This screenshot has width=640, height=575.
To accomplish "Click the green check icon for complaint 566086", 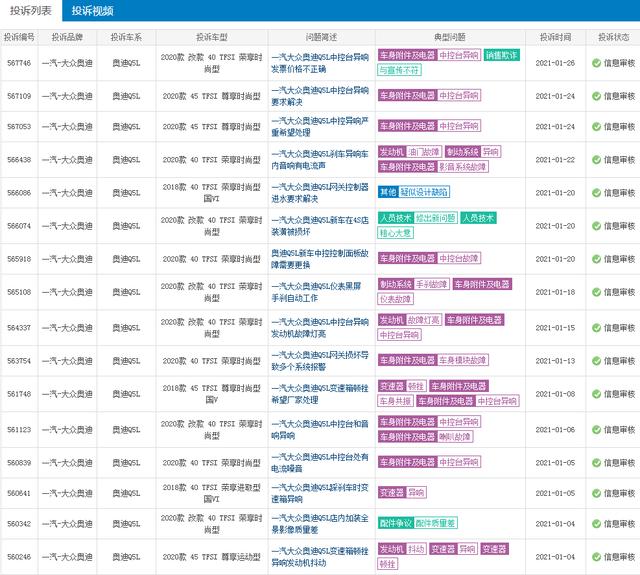I will pos(596,193).
